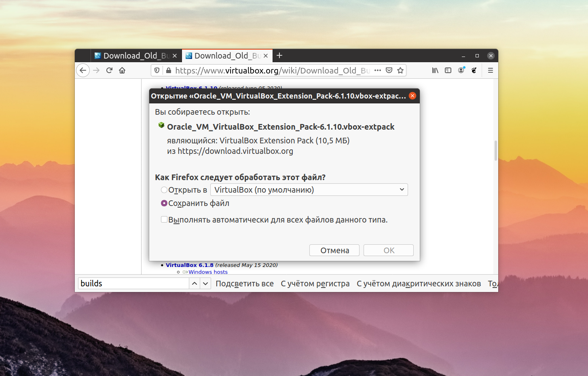Open tracking protection shield in address bar
Image resolution: width=588 pixels, height=376 pixels.
coord(157,70)
